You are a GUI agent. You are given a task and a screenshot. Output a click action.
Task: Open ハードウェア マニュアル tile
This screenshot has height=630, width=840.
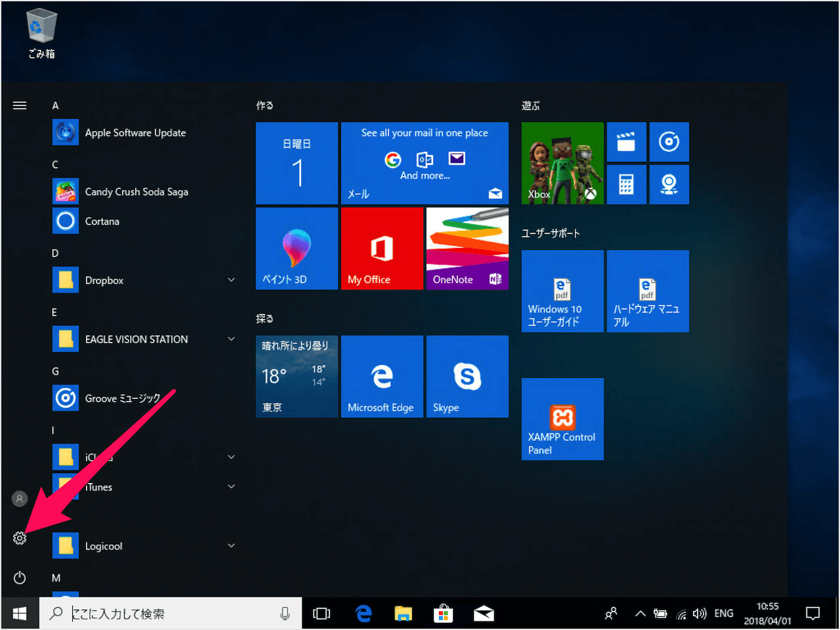[648, 291]
